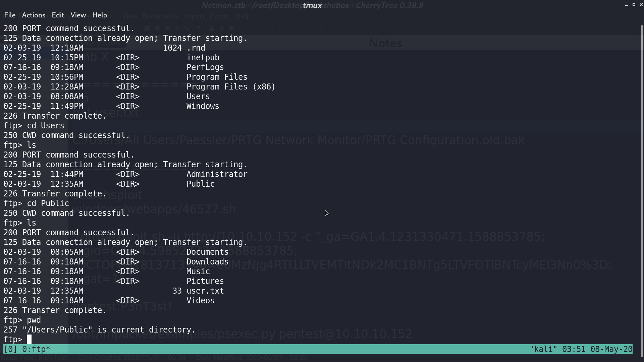Viewport: 644px width, 362px height.
Task: Open the View menu
Action: [78, 15]
